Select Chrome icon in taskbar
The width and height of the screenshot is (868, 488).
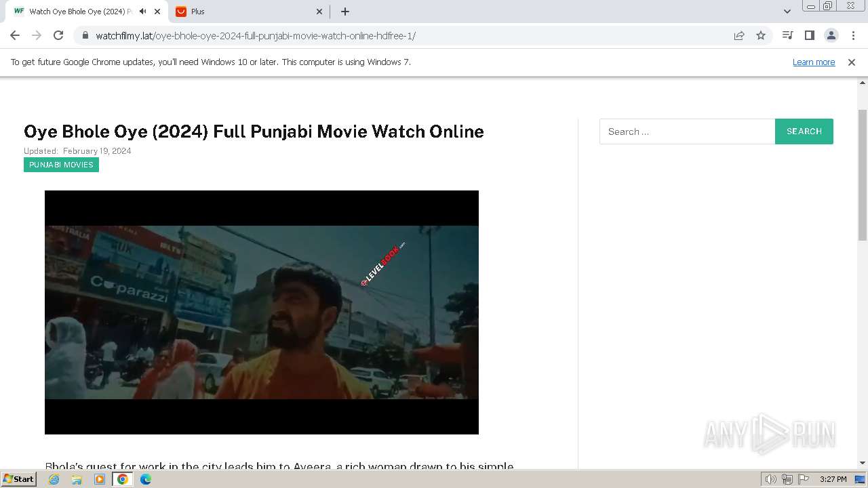click(123, 479)
